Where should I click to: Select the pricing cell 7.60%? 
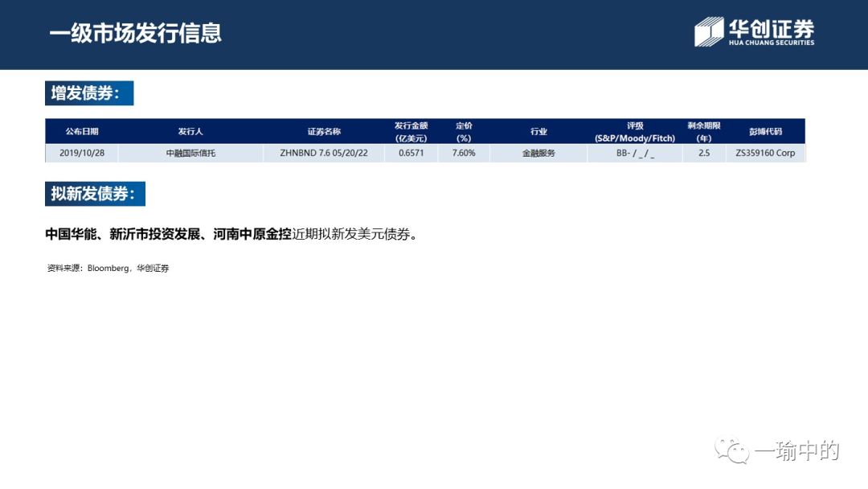[464, 153]
